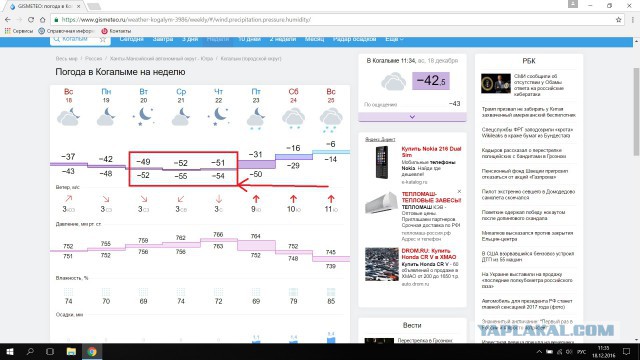Expand the Ещё dropdown menu
Viewport: 640px width, 360px height.
[394, 39]
